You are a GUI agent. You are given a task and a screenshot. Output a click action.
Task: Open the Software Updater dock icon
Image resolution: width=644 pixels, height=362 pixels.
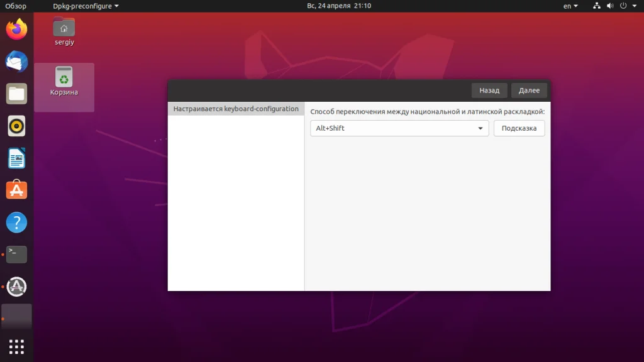coord(16,287)
